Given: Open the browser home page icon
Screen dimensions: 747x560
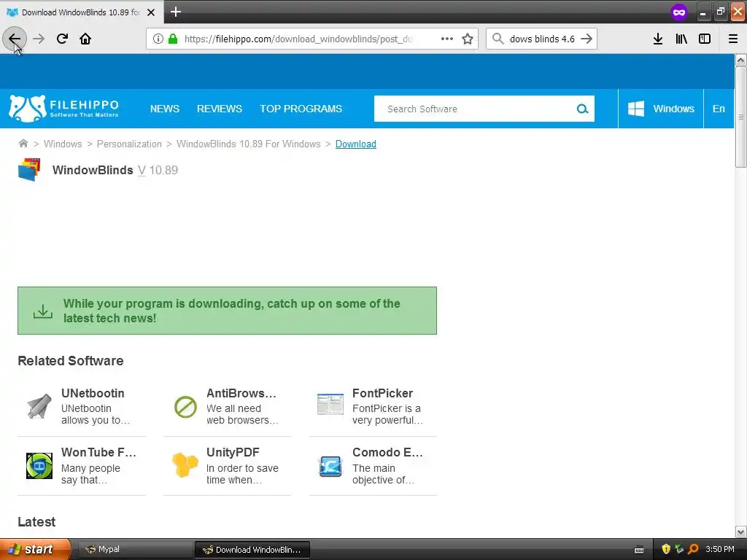Looking at the screenshot, I should click(85, 39).
